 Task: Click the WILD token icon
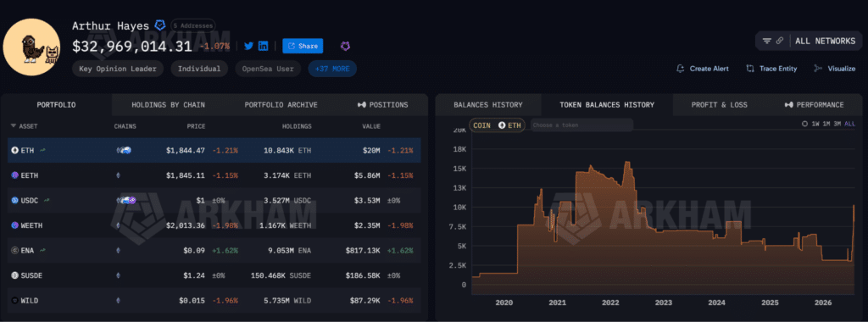[x=15, y=301]
